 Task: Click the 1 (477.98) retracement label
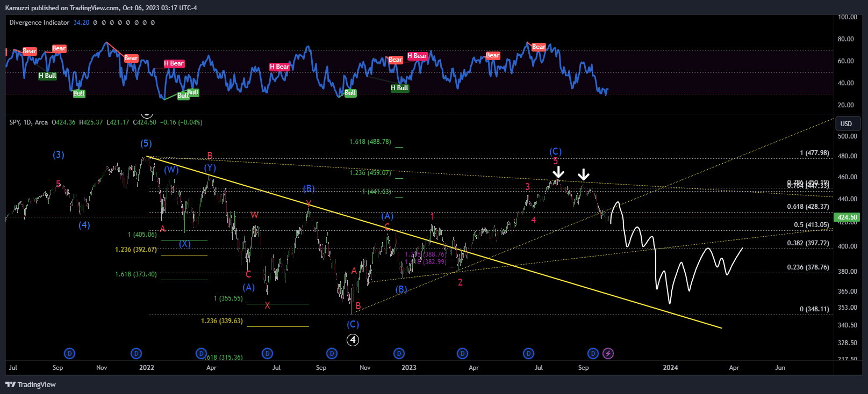814,153
